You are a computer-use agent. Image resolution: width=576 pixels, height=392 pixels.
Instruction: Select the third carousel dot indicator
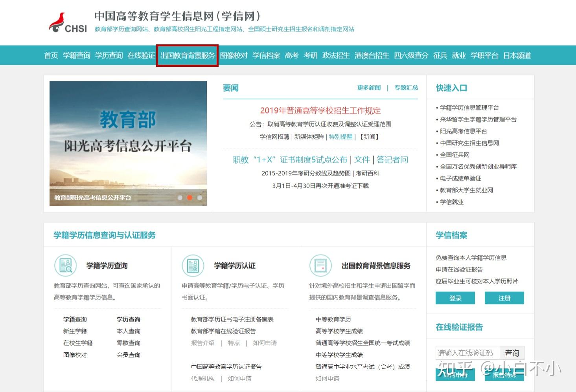click(x=199, y=198)
